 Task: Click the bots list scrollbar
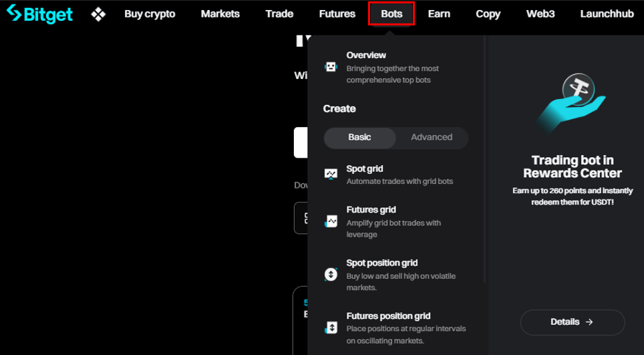[485, 160]
